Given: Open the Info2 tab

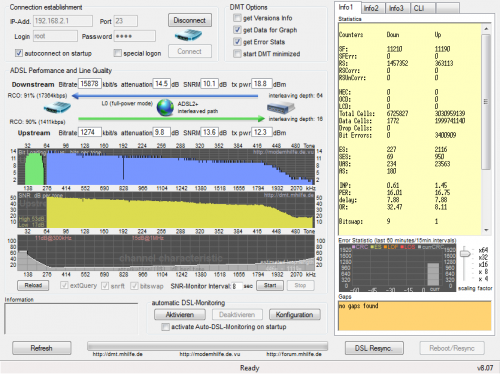Looking at the screenshot, I should pyautogui.click(x=372, y=8).
